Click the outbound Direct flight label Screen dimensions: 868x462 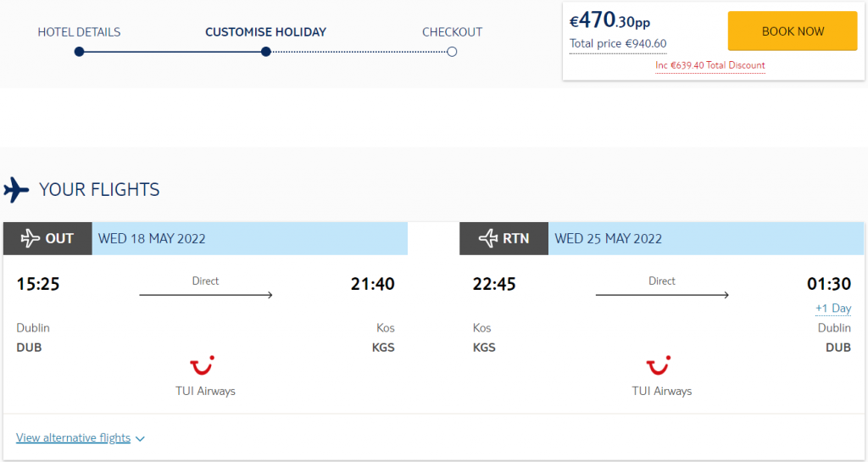point(205,281)
